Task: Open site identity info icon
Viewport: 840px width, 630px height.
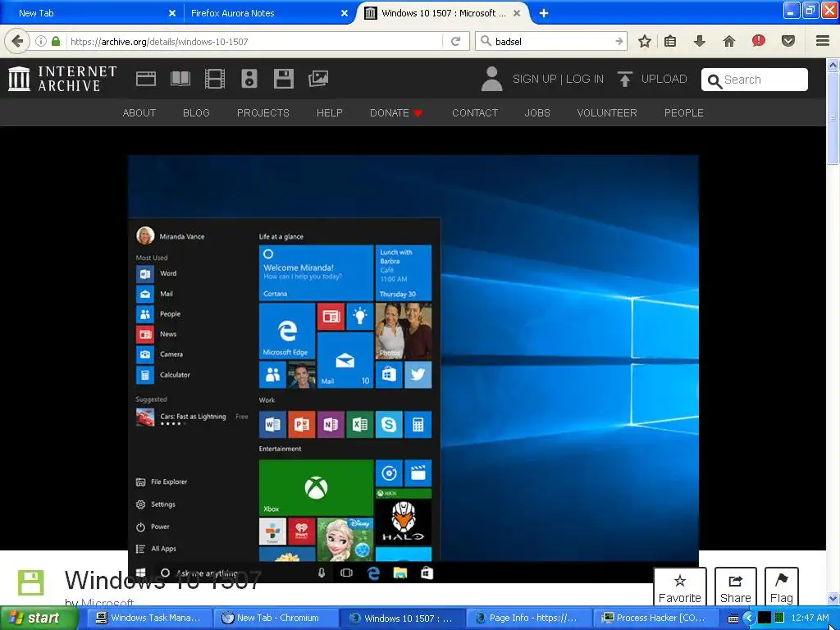Action: click(x=41, y=41)
